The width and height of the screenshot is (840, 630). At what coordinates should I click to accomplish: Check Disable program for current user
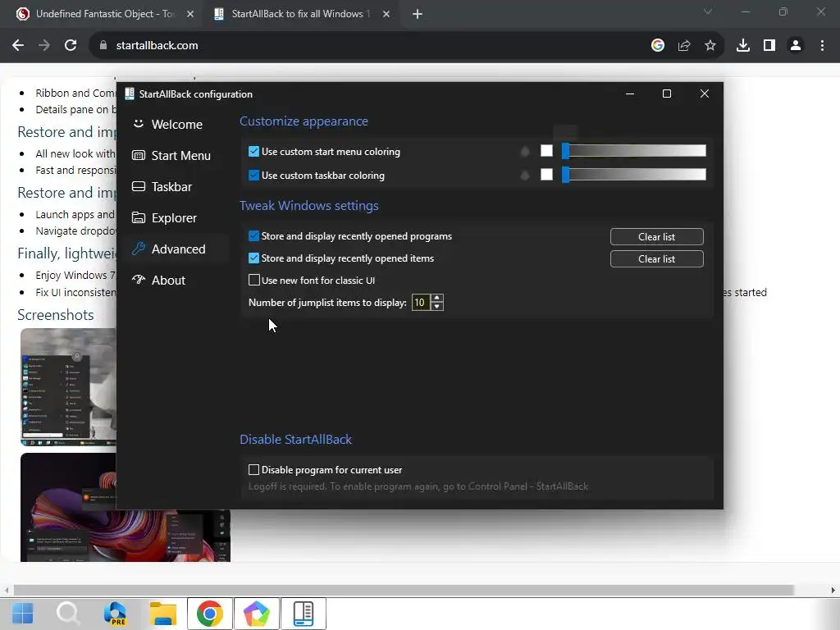254,470
